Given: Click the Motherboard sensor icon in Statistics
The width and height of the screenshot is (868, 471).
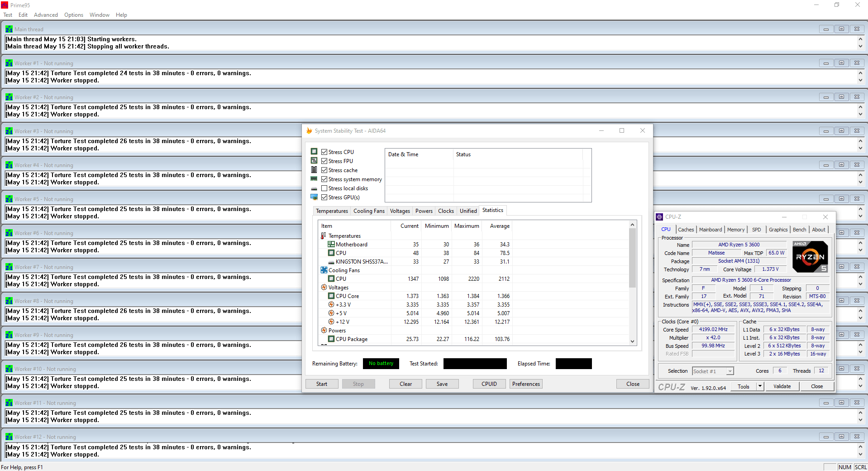Looking at the screenshot, I should (x=331, y=244).
